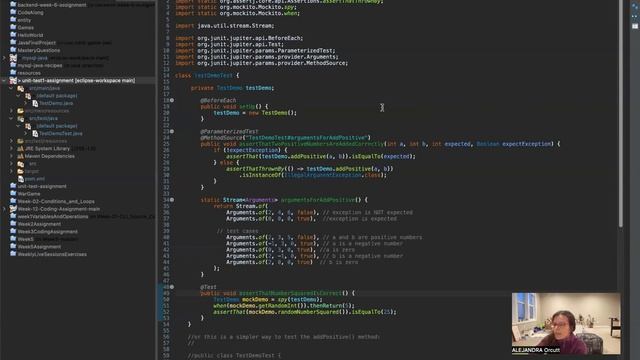Click the pom.xml file icon

coord(20,179)
